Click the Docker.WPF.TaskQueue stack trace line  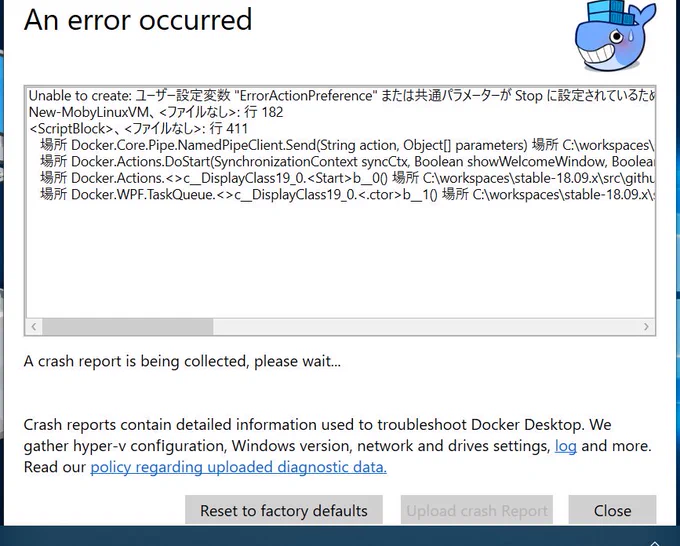tap(347, 195)
